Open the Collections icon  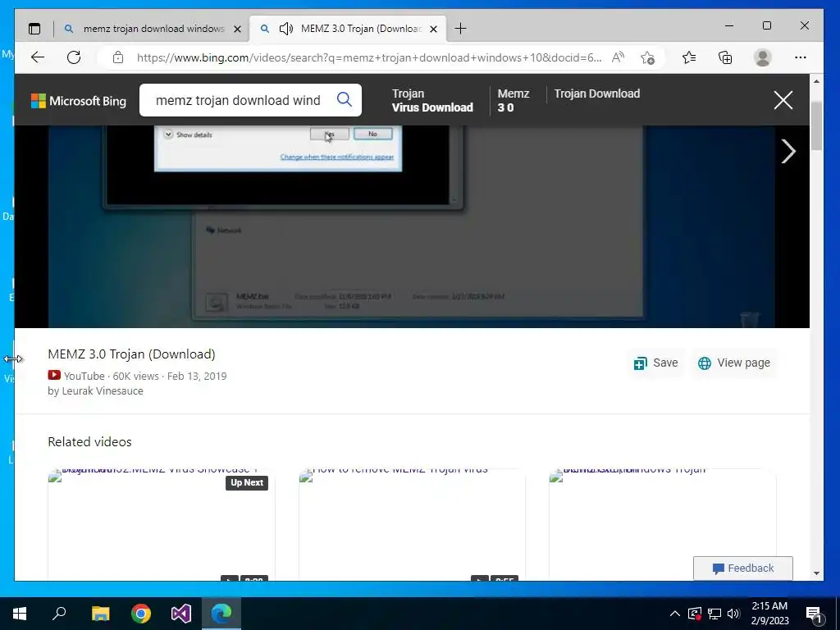point(725,57)
